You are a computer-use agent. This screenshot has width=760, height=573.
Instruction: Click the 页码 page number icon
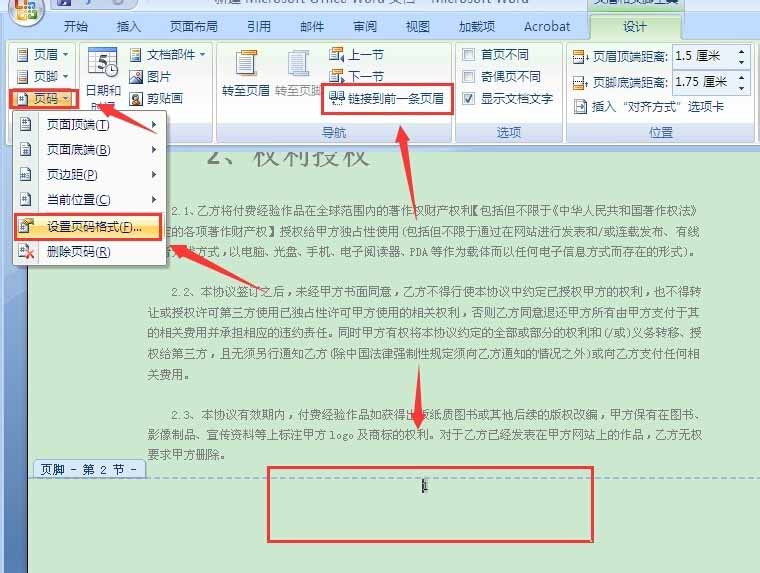pyautogui.click(x=22, y=99)
